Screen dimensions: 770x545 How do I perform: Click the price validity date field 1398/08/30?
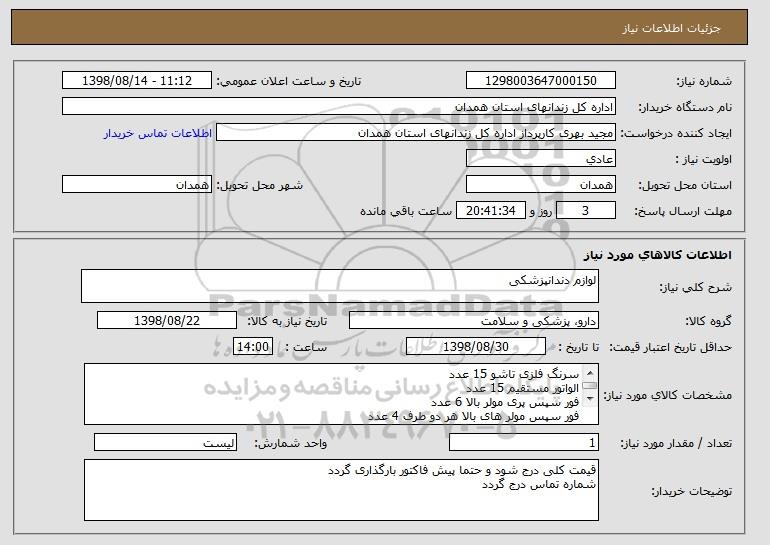pyautogui.click(x=476, y=347)
